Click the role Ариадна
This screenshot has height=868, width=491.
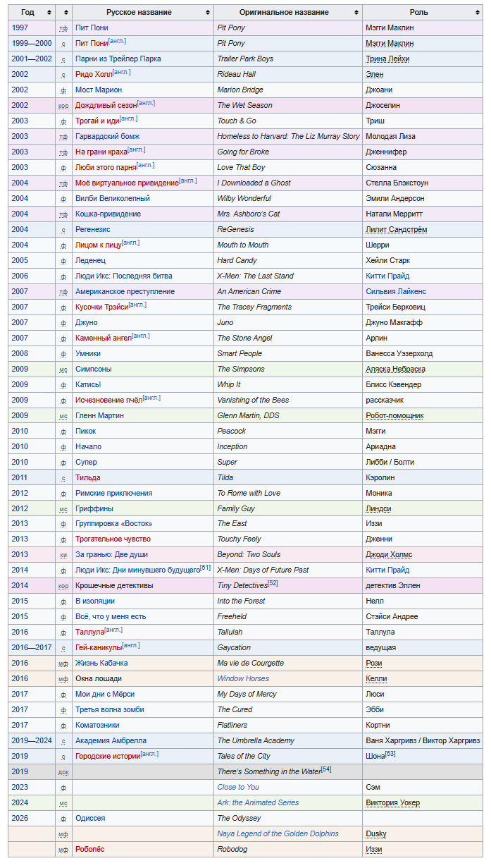pyautogui.click(x=381, y=447)
